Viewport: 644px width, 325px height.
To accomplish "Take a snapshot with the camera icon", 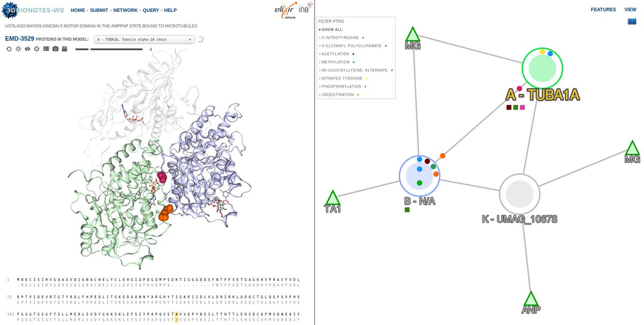I will pyautogui.click(x=55, y=49).
